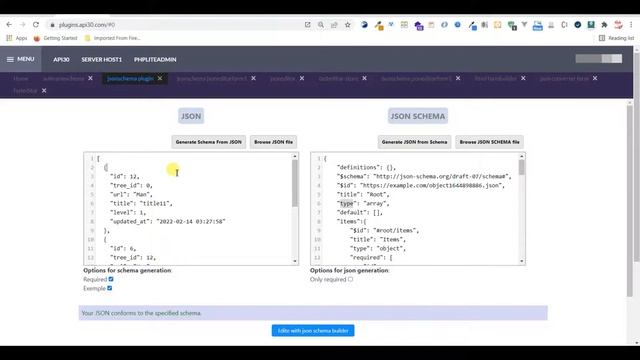Click the line "tree_id": 12
This screenshot has width=640, height=360.
coord(133,257)
